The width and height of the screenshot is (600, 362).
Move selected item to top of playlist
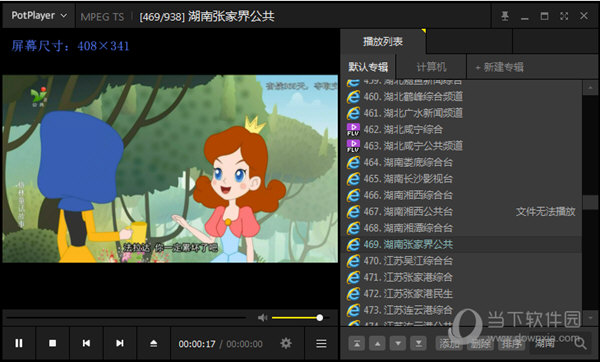click(357, 344)
